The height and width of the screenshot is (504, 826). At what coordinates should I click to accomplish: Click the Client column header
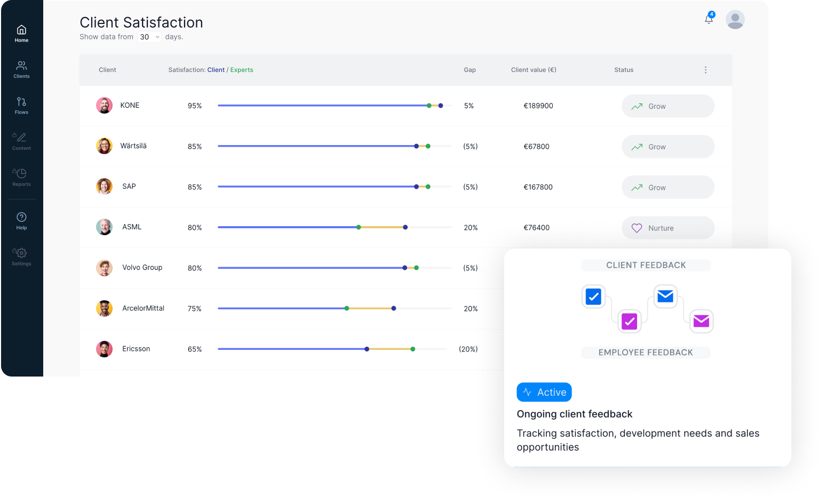[107, 70]
